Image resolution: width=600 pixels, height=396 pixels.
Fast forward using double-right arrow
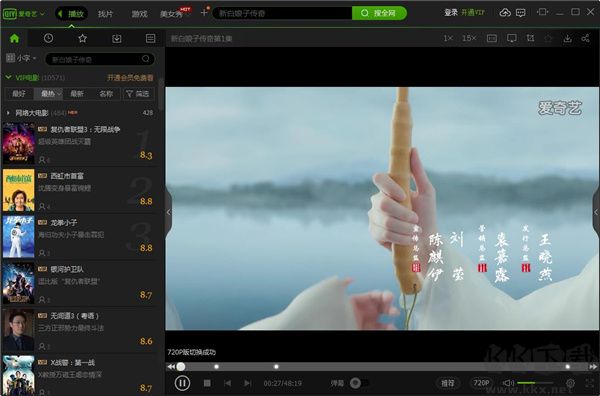point(593,367)
